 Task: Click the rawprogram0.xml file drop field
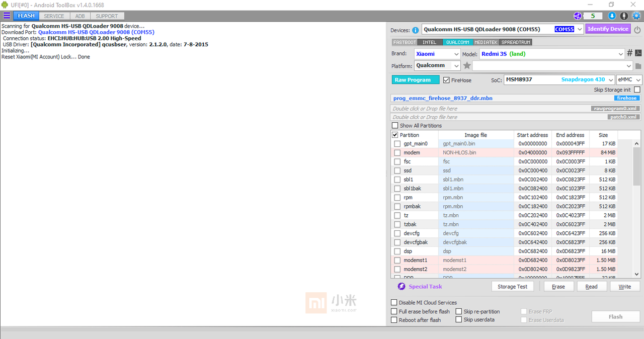pyautogui.click(x=516, y=108)
